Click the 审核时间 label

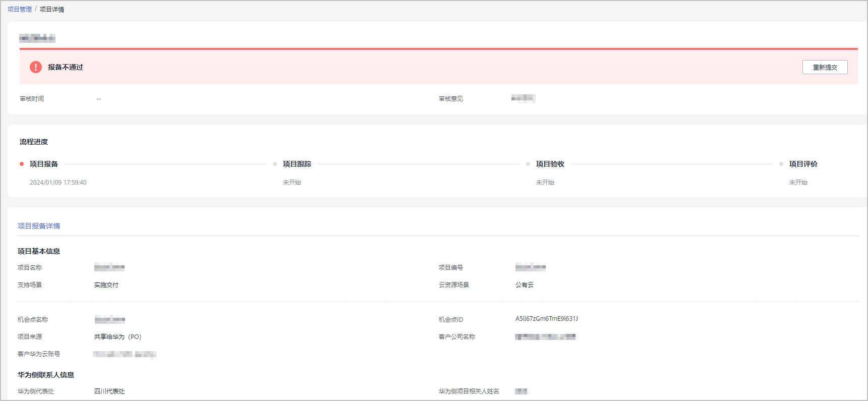click(32, 99)
